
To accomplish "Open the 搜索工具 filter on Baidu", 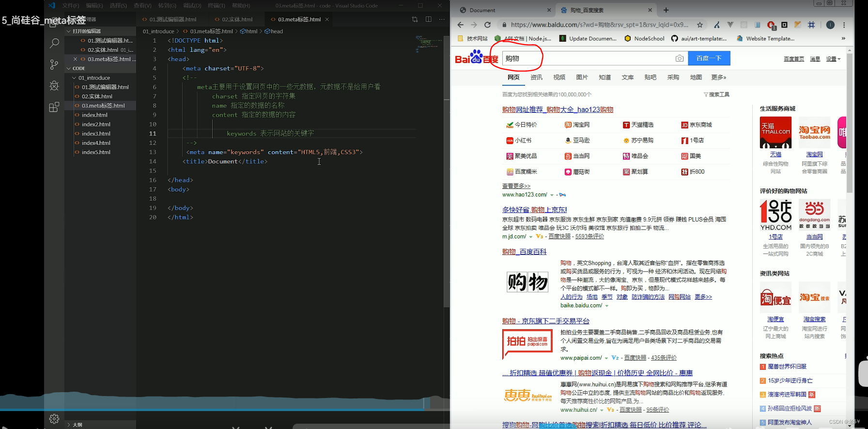I will pos(716,95).
